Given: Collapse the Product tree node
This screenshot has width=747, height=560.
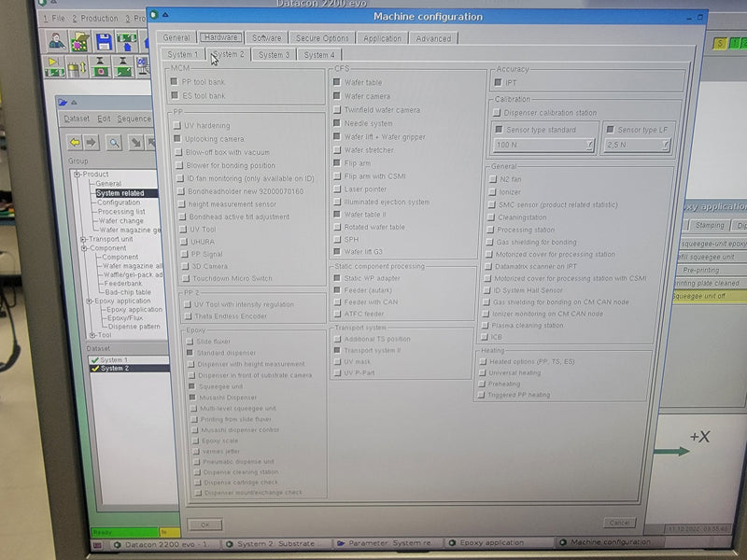Looking at the screenshot, I should tap(78, 175).
